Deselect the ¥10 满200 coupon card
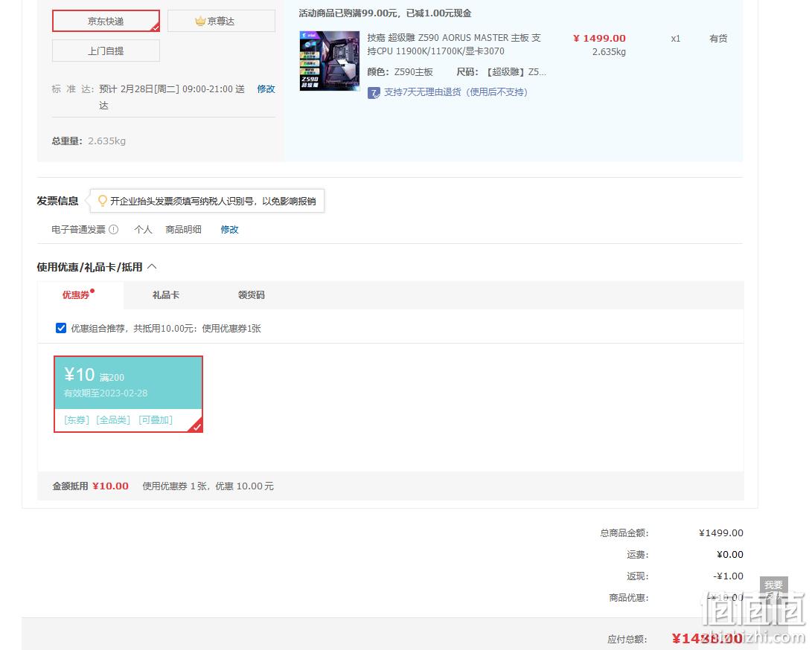Viewport: 812px width, 650px height. (x=129, y=394)
